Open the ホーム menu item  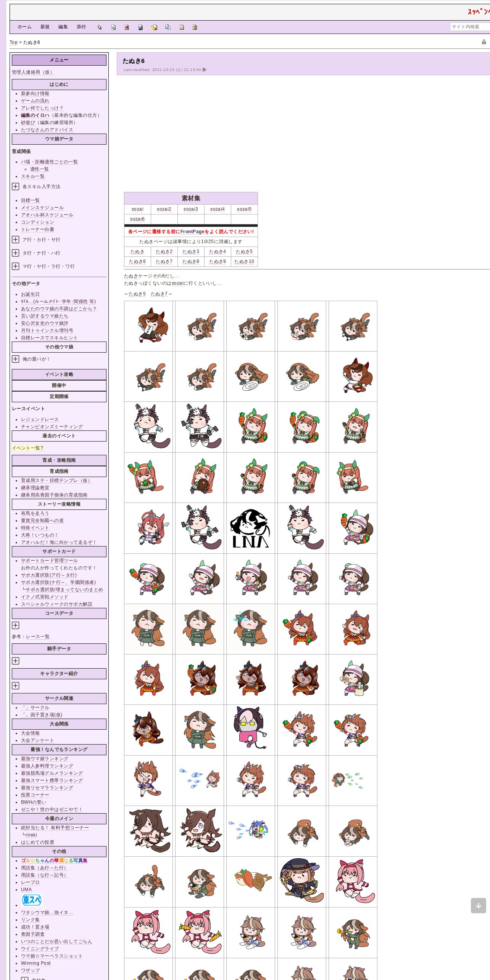24,27
